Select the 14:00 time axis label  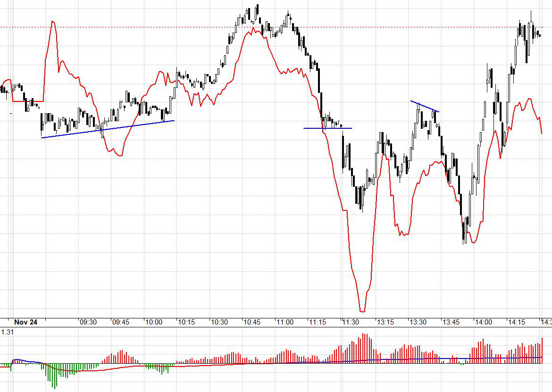484,322
